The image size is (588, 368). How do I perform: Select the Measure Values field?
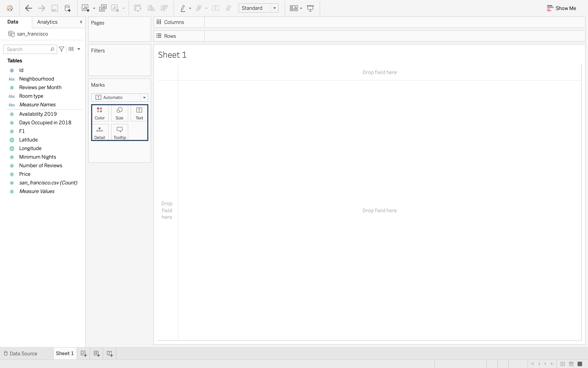[x=37, y=191]
